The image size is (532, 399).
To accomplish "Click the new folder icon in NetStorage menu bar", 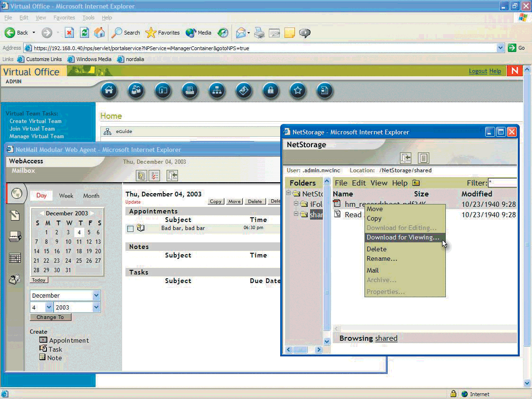I will 416,183.
